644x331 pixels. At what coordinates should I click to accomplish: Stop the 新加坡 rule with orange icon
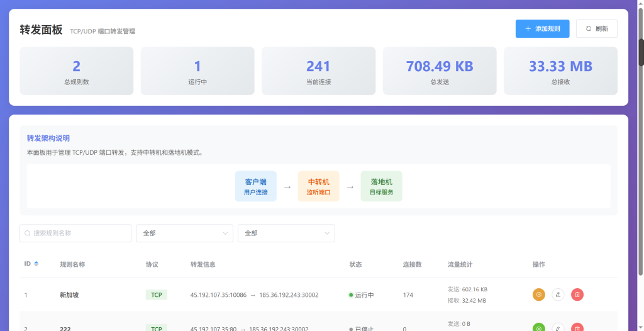tap(539, 295)
